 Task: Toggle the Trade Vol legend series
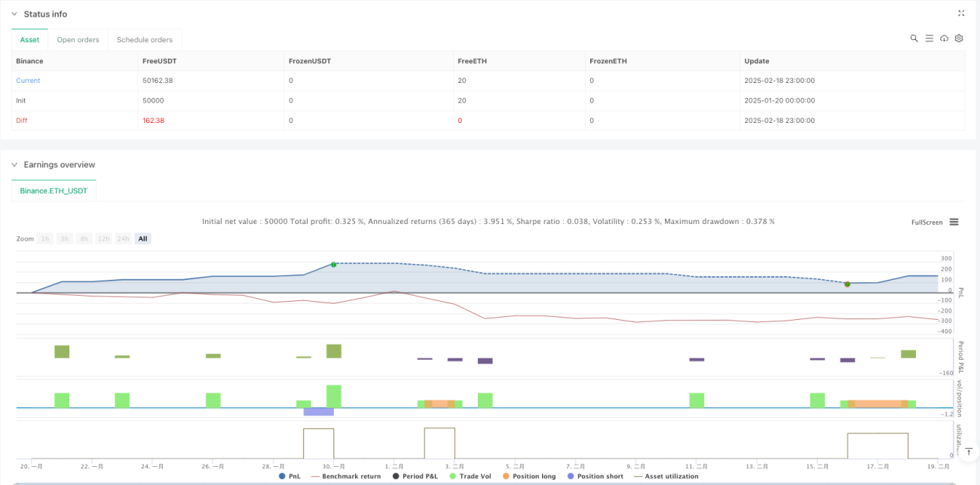476,476
